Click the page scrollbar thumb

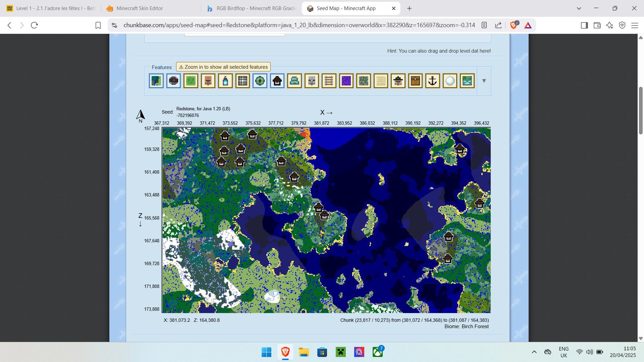[641, 111]
